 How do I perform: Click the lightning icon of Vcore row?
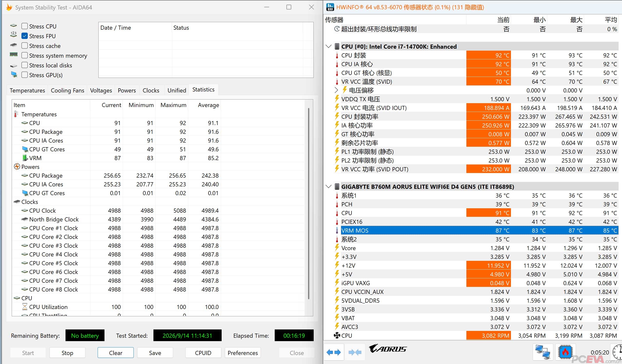[337, 247]
